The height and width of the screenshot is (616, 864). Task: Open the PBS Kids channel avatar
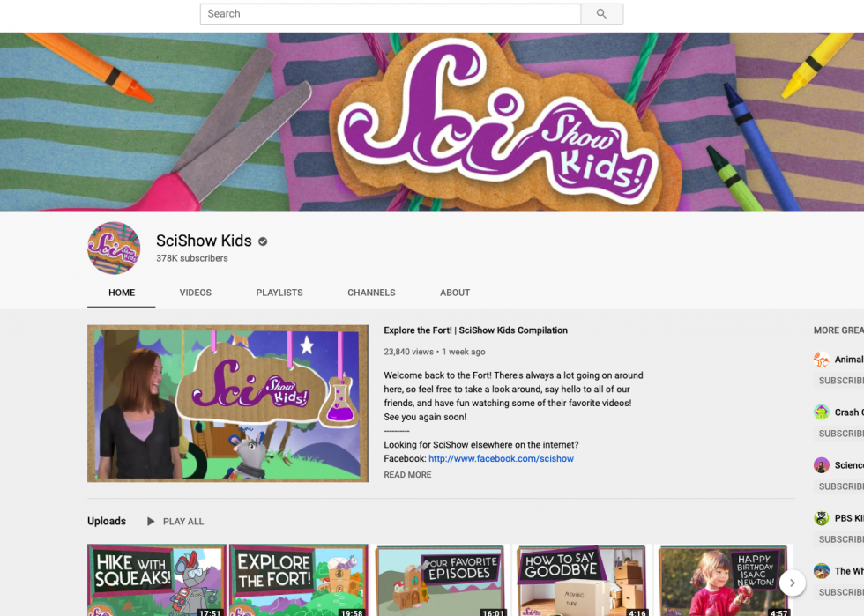click(x=822, y=518)
